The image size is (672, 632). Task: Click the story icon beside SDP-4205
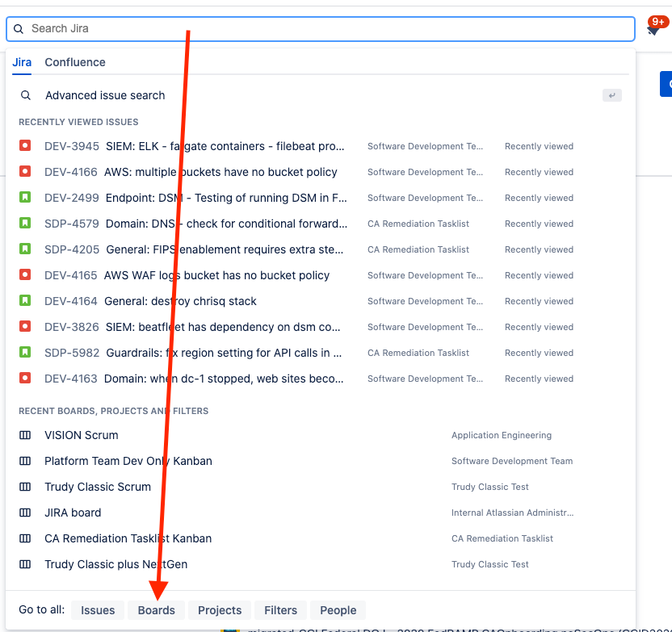pos(25,249)
